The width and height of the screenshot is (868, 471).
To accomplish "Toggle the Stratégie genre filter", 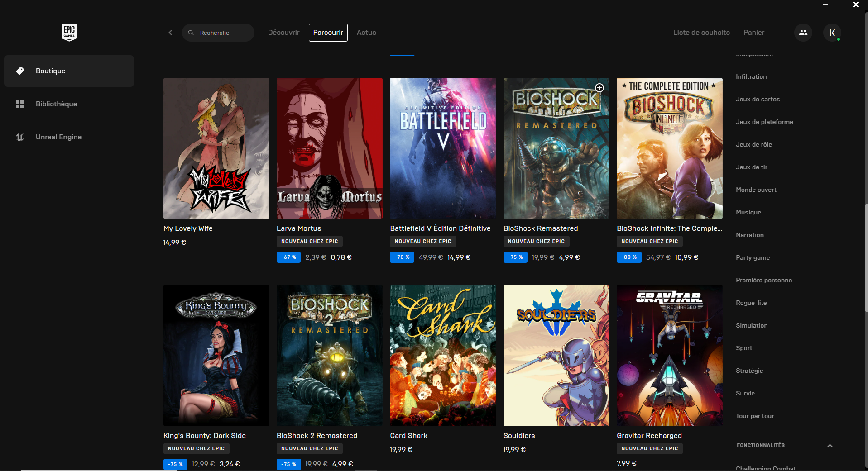I will [x=749, y=370].
